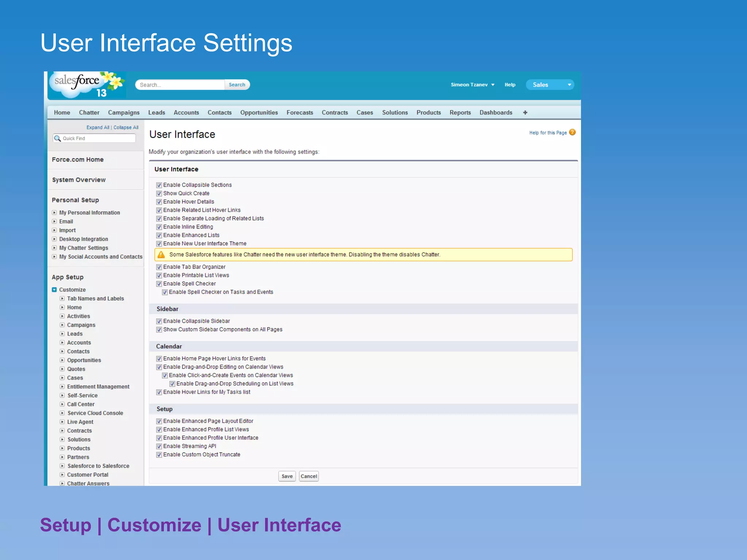Expand the Live Agent arrow
747x560 pixels.
pos(62,422)
